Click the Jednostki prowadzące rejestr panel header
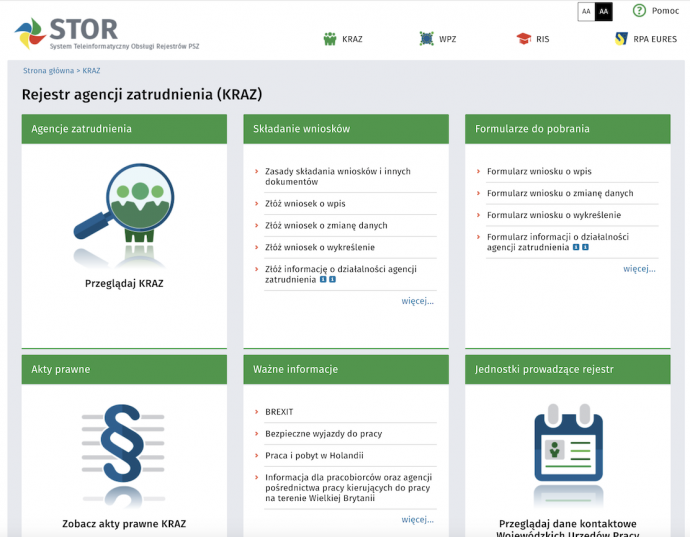This screenshot has width=690, height=537. coord(568,370)
